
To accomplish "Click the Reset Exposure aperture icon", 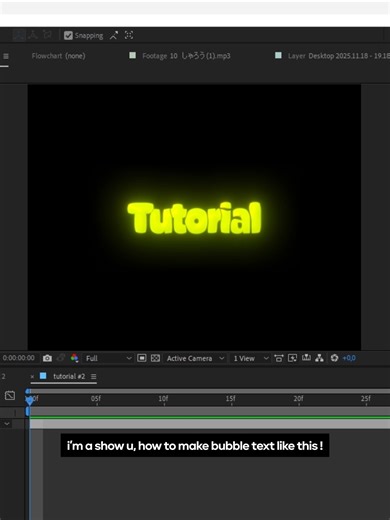I will (x=334, y=358).
